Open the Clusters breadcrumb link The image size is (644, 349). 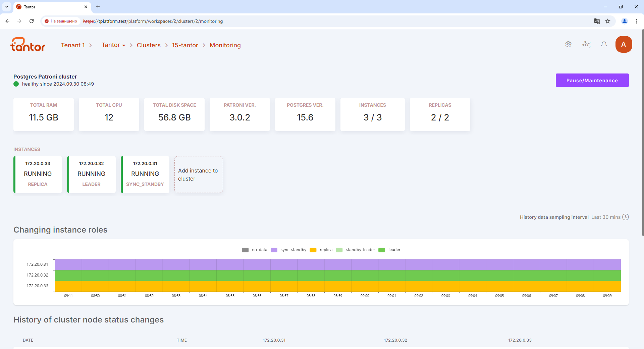coord(149,45)
